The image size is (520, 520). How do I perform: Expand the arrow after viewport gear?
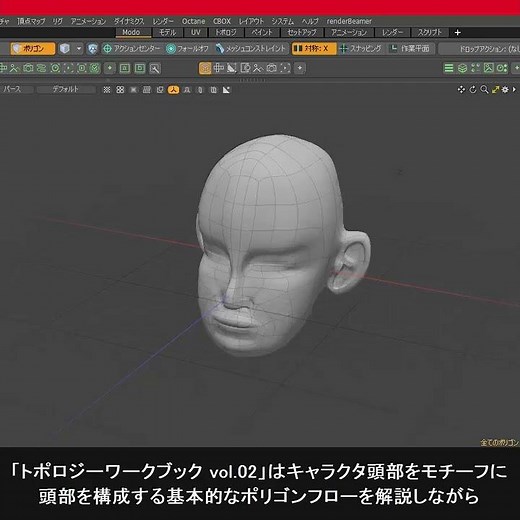(x=514, y=89)
